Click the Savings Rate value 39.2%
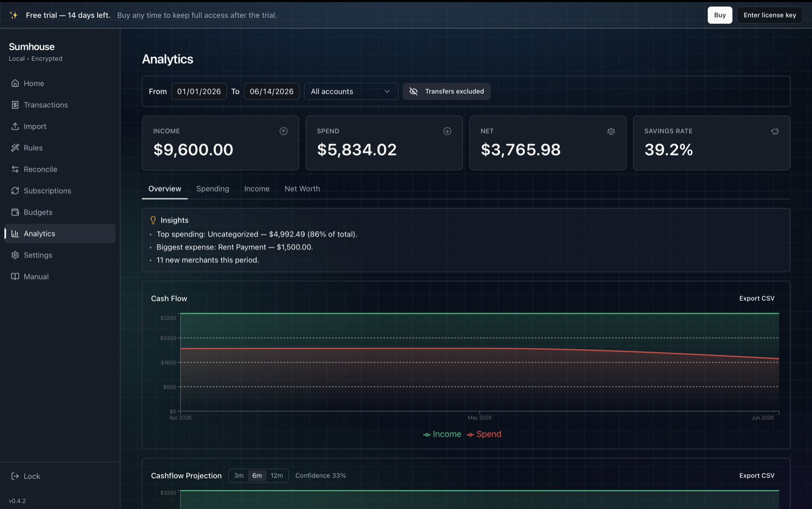The image size is (812, 509). pos(669,150)
